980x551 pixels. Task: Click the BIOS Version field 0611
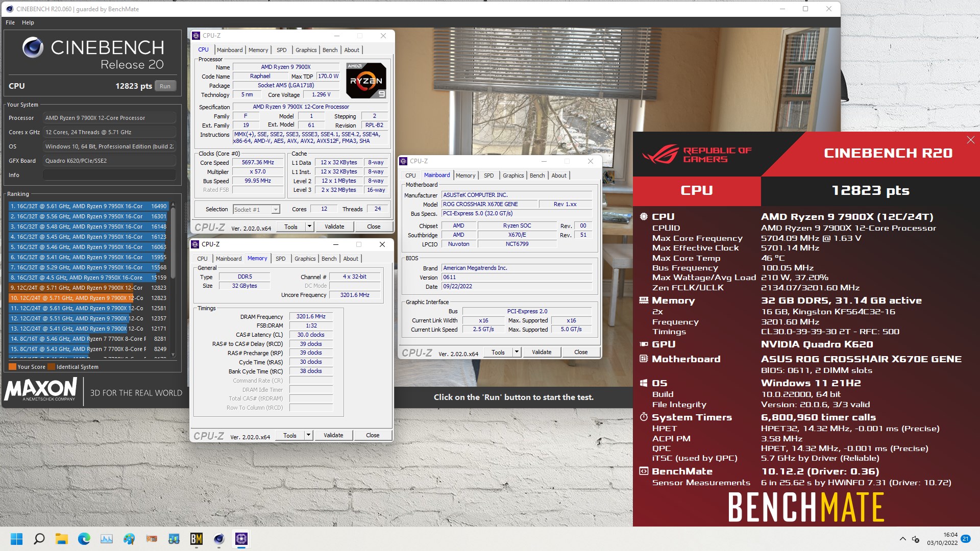tap(517, 277)
